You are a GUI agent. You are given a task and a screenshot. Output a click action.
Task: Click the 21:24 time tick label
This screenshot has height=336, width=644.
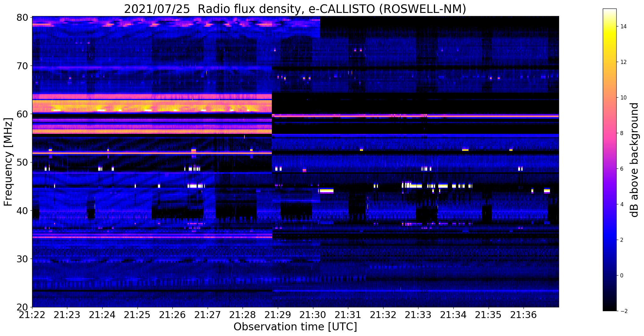coord(102,315)
